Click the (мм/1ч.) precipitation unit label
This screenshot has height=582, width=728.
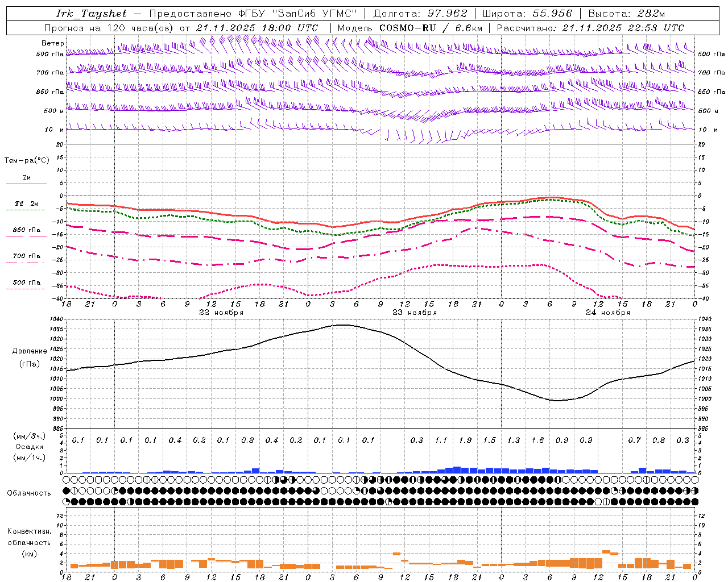[x=30, y=458]
